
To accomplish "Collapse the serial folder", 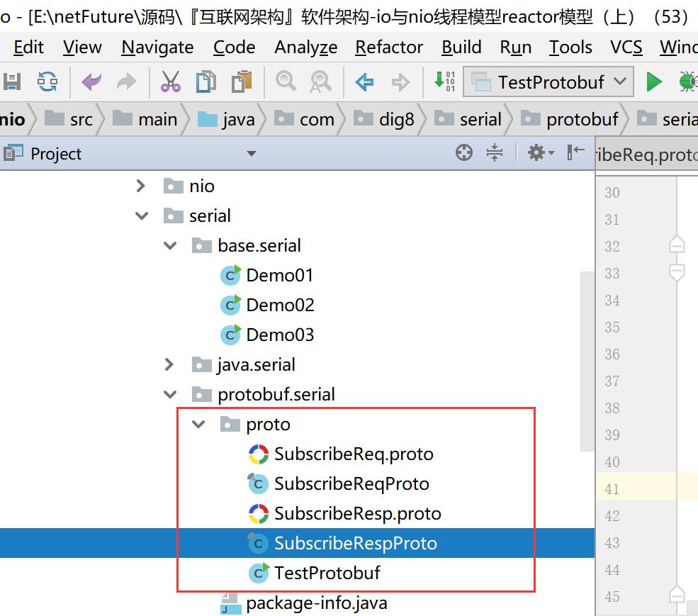I will point(142,216).
